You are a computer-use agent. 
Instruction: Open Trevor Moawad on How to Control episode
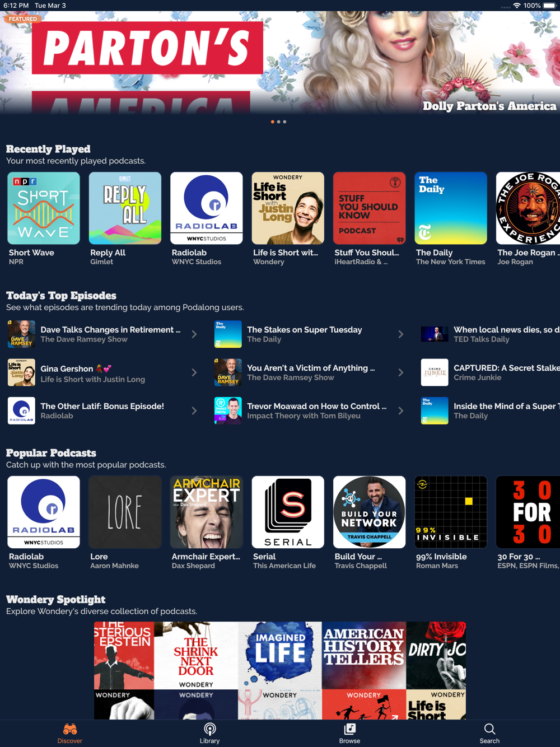click(317, 406)
